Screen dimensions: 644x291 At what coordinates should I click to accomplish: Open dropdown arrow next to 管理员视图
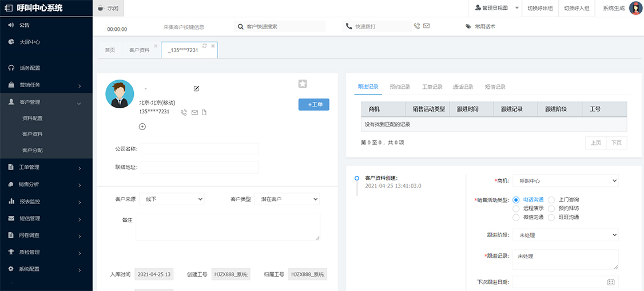[x=517, y=8]
